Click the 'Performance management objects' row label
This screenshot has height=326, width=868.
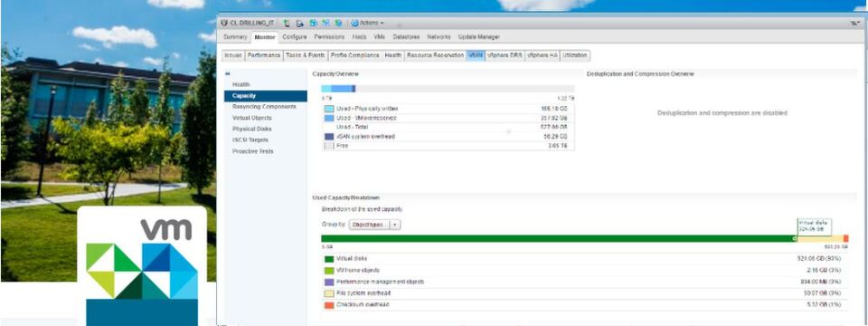click(381, 282)
